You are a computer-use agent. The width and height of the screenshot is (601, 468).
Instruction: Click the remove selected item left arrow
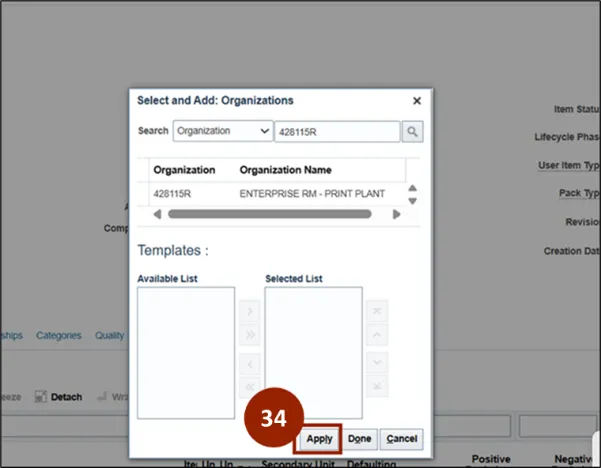250,364
